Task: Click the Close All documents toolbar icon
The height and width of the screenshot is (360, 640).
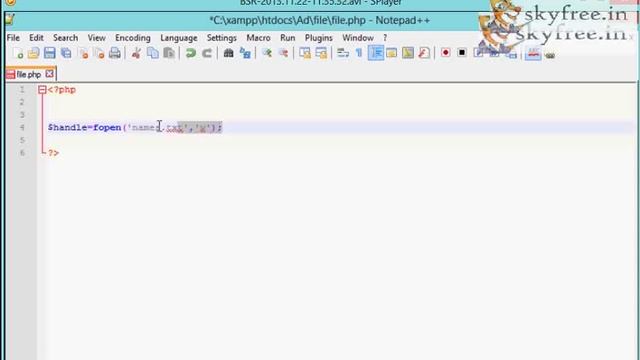Action: [x=99, y=53]
